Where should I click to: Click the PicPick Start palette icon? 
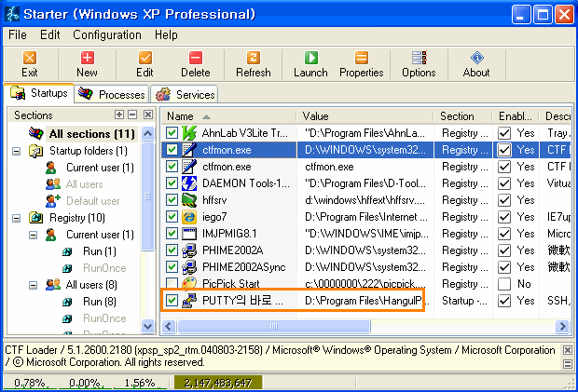click(189, 283)
